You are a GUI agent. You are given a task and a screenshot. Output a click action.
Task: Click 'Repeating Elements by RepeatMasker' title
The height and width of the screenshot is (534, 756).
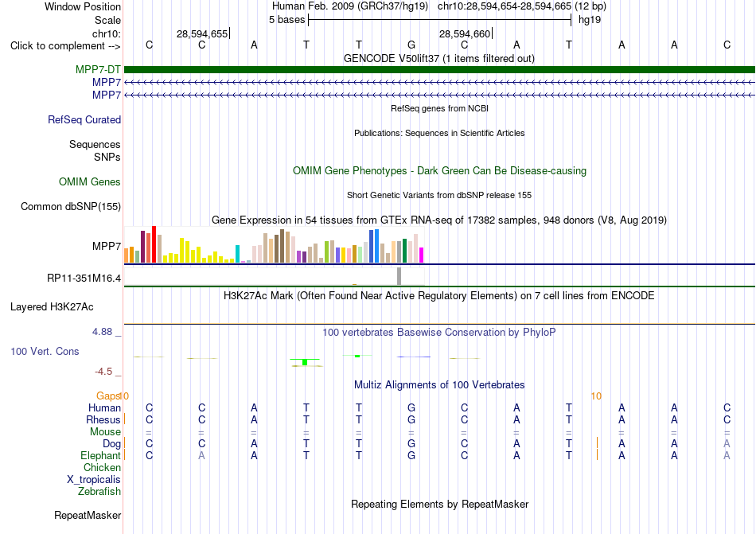click(440, 504)
